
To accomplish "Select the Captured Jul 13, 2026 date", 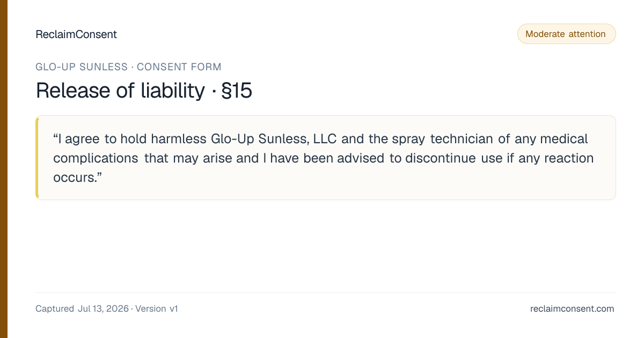I will 82,308.
